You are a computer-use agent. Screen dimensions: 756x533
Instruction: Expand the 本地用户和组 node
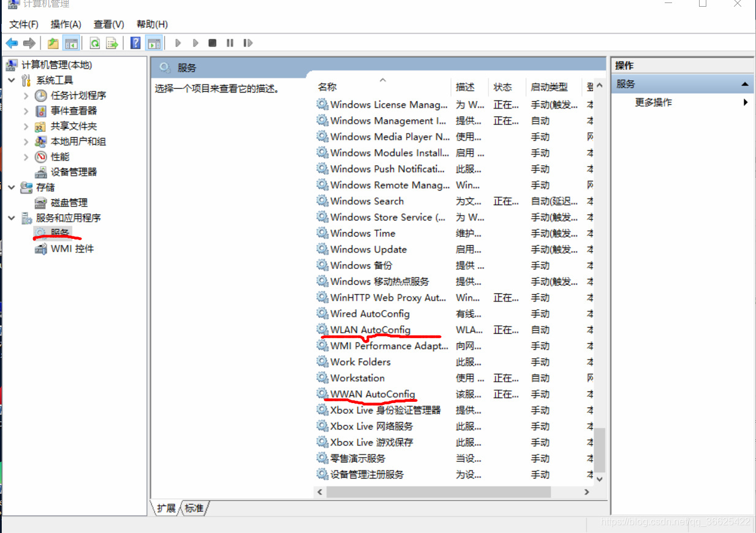tap(26, 142)
